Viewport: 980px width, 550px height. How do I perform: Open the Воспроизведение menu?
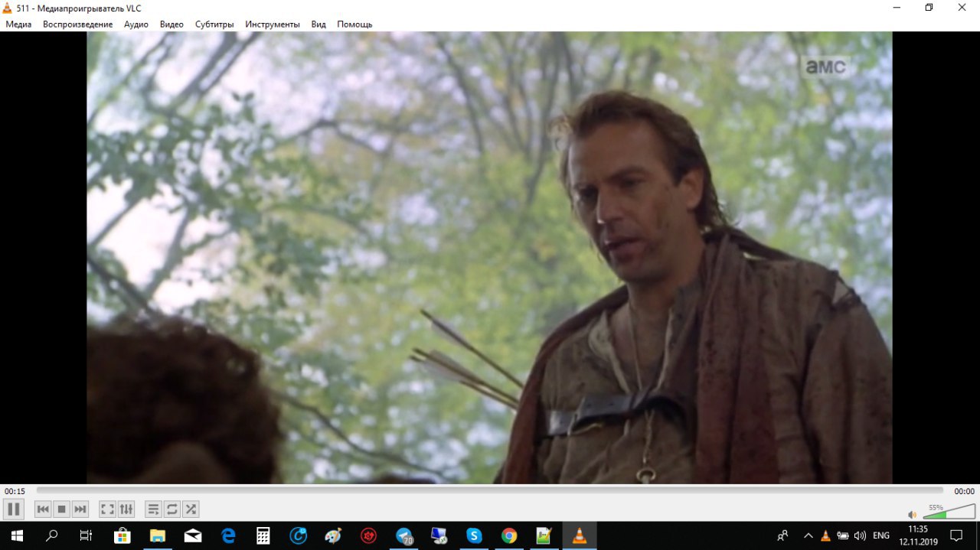[x=77, y=24]
